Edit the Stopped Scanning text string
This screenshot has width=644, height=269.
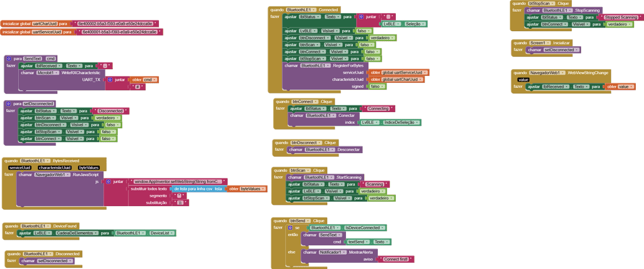(620, 17)
